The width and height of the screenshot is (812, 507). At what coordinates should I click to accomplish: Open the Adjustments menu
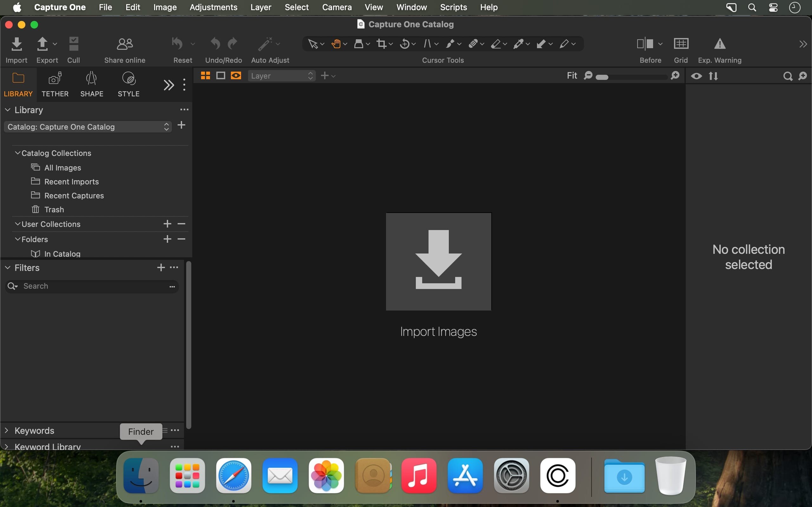click(213, 7)
